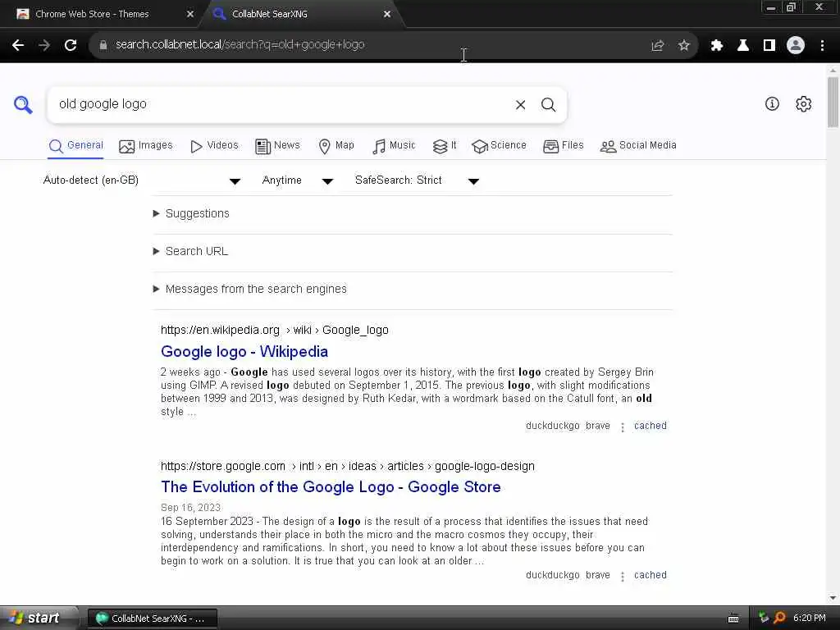Open the Auto-detect language dropdown
840x630 pixels.
click(x=142, y=180)
